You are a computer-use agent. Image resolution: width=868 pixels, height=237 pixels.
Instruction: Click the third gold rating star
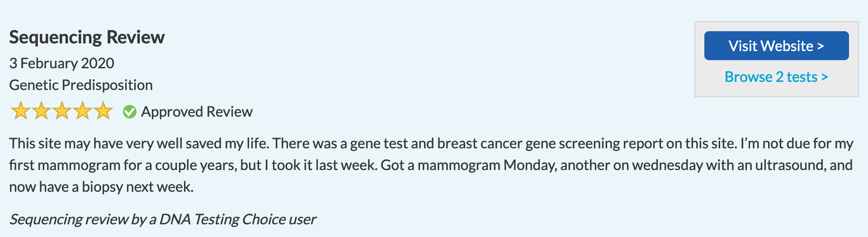[x=61, y=111]
